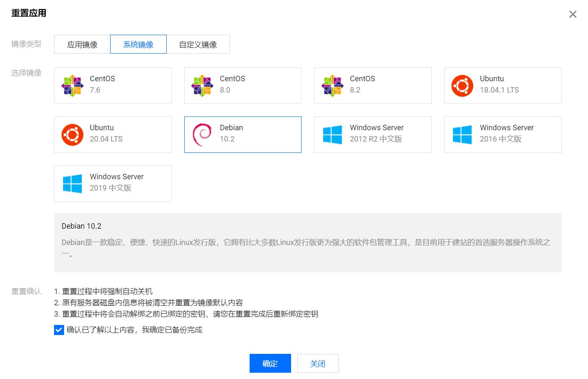Close the 重置应用 dialog with X
588x379 pixels.
[573, 14]
